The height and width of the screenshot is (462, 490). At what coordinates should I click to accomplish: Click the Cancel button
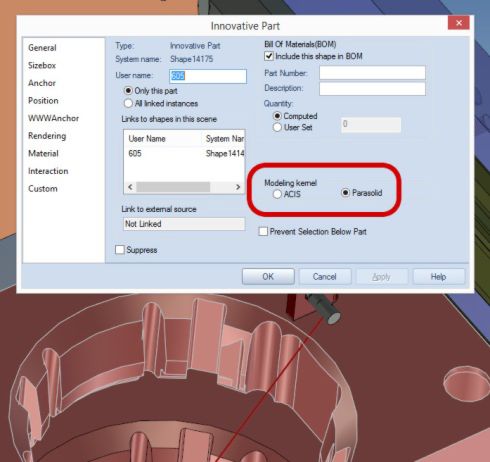point(325,277)
